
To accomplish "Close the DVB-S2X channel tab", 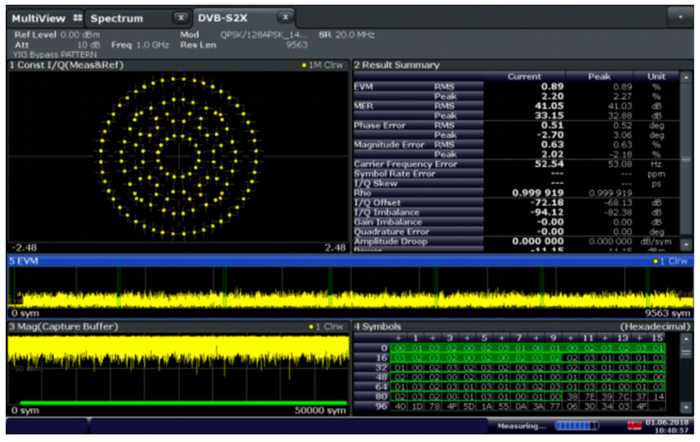I will tap(284, 18).
